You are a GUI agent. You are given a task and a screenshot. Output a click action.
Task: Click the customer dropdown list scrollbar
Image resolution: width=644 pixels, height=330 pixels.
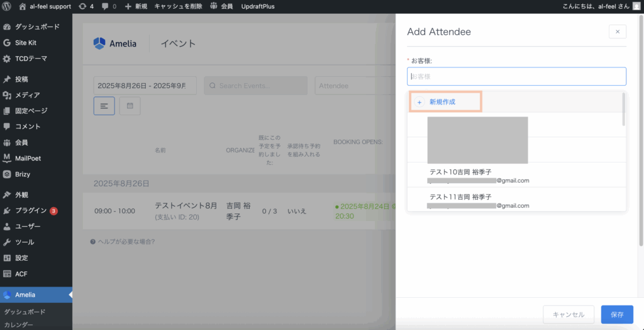click(623, 110)
